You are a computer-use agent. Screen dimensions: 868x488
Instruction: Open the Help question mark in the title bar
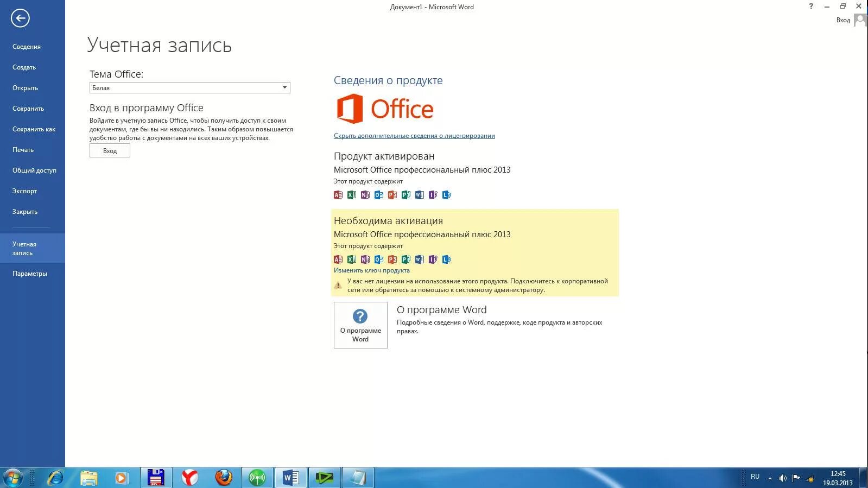pyautogui.click(x=811, y=7)
